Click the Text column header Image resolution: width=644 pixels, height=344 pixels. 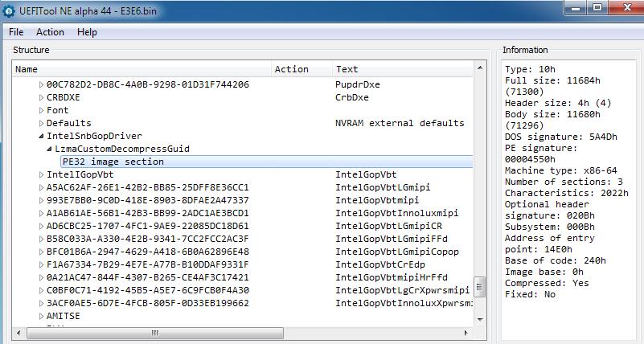pyautogui.click(x=403, y=69)
